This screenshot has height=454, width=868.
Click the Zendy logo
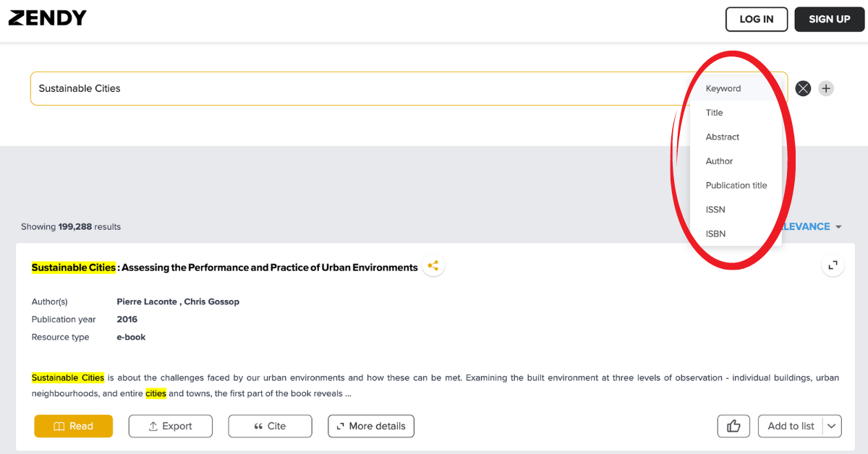(48, 19)
